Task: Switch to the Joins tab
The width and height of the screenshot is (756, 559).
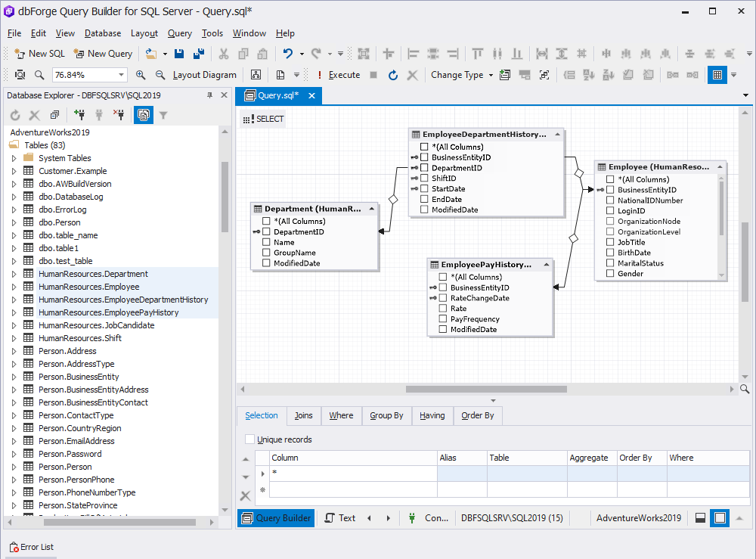Action: [x=304, y=415]
